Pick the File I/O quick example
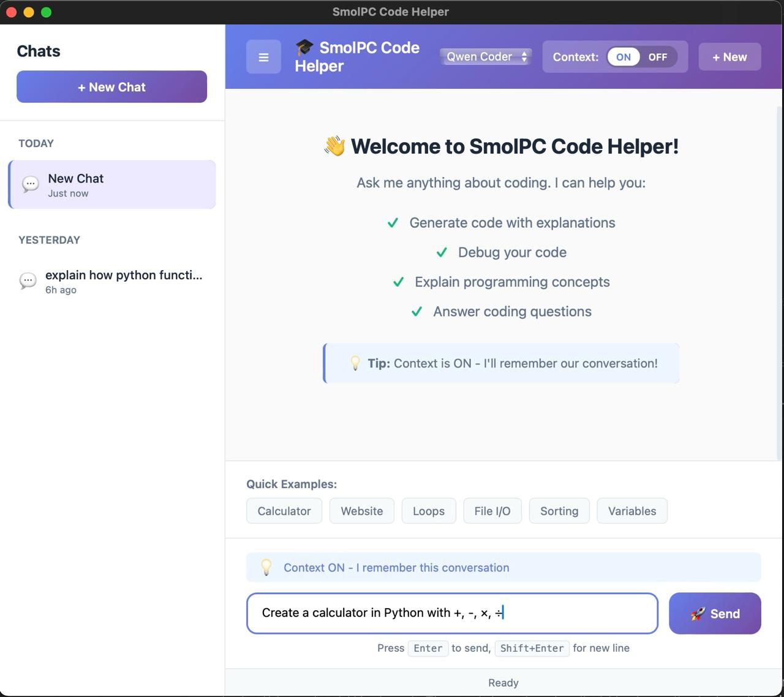This screenshot has height=697, width=784. tap(492, 511)
